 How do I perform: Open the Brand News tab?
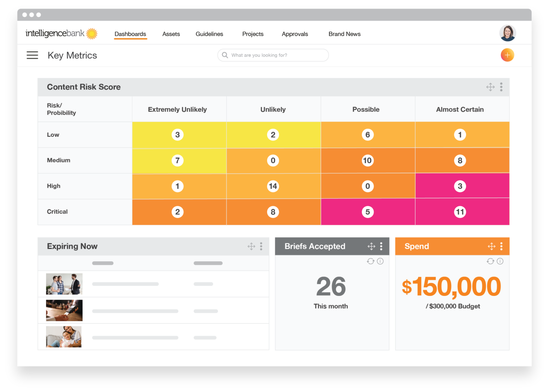point(344,34)
